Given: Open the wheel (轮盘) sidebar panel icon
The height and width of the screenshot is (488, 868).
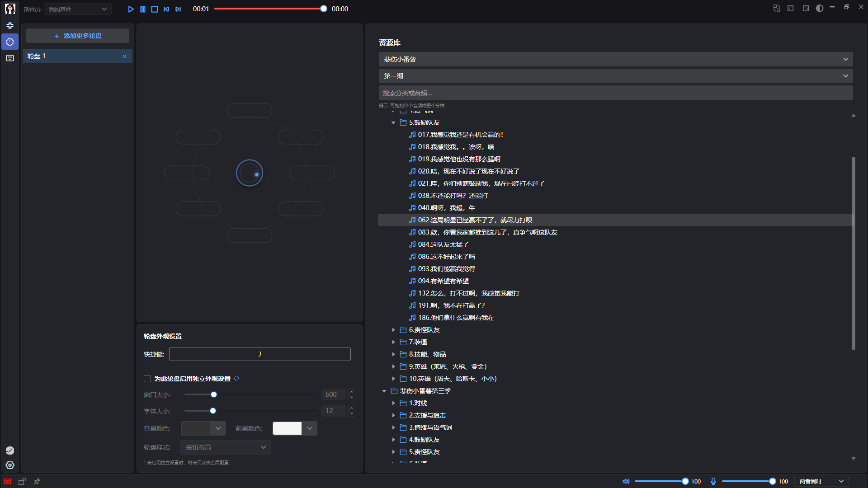Looking at the screenshot, I should coord(10,42).
